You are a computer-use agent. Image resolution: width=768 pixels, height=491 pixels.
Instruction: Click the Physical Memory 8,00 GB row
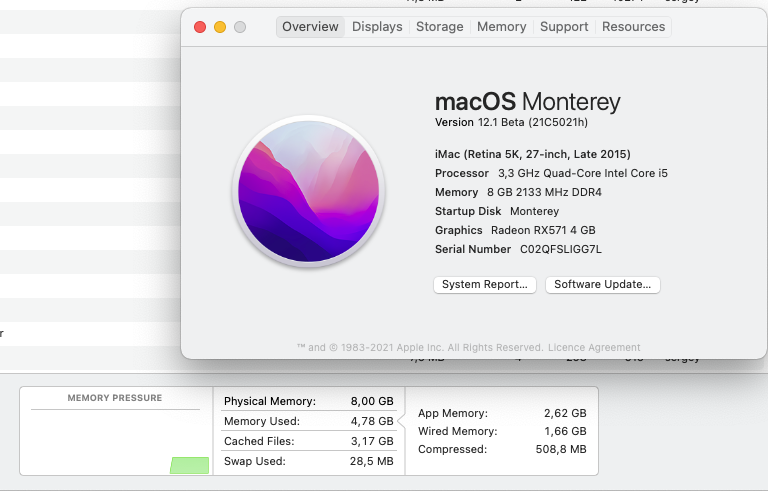point(309,401)
